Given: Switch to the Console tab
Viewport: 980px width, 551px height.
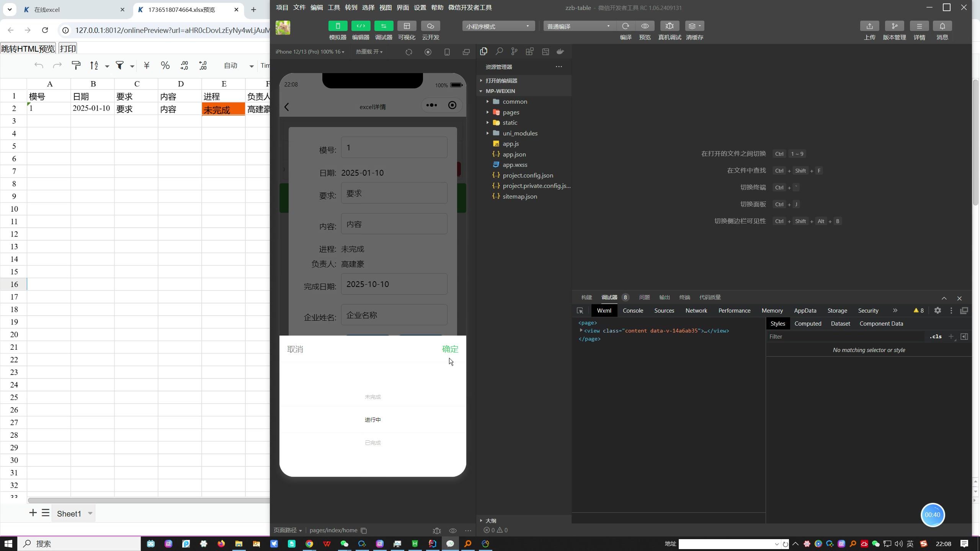Looking at the screenshot, I should click(633, 311).
